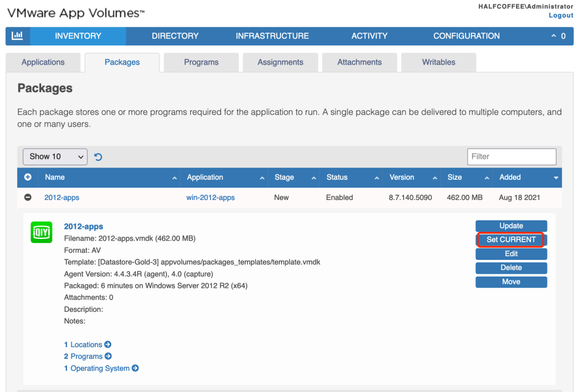Image resolution: width=578 pixels, height=392 pixels.
Task: Open Programs arrow icon
Action: [108, 356]
